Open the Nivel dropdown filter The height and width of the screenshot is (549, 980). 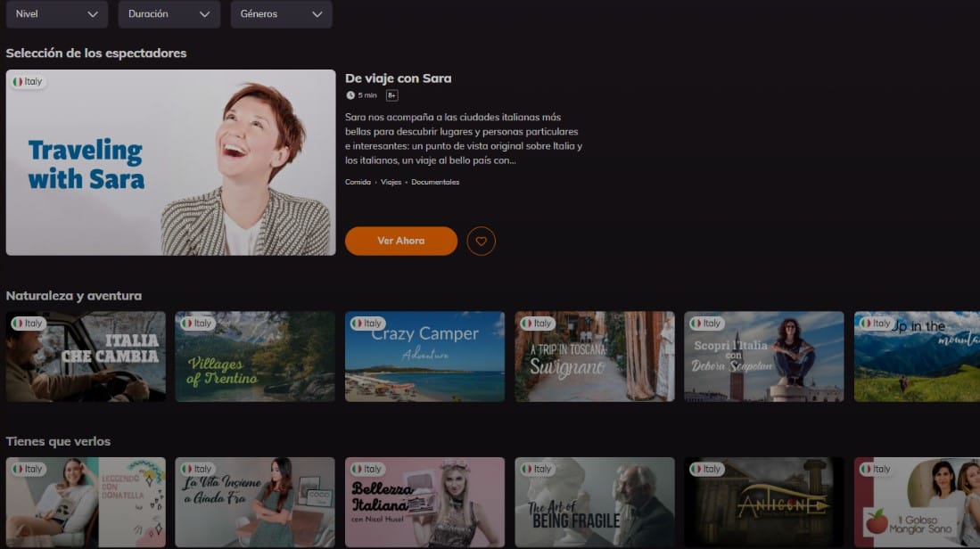click(x=56, y=14)
